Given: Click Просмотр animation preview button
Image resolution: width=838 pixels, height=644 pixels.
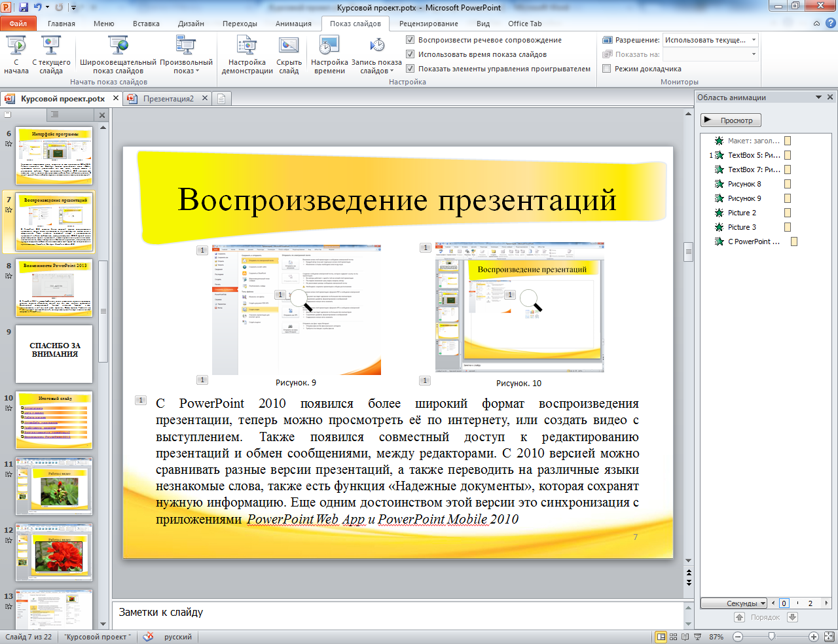Looking at the screenshot, I should pyautogui.click(x=731, y=120).
